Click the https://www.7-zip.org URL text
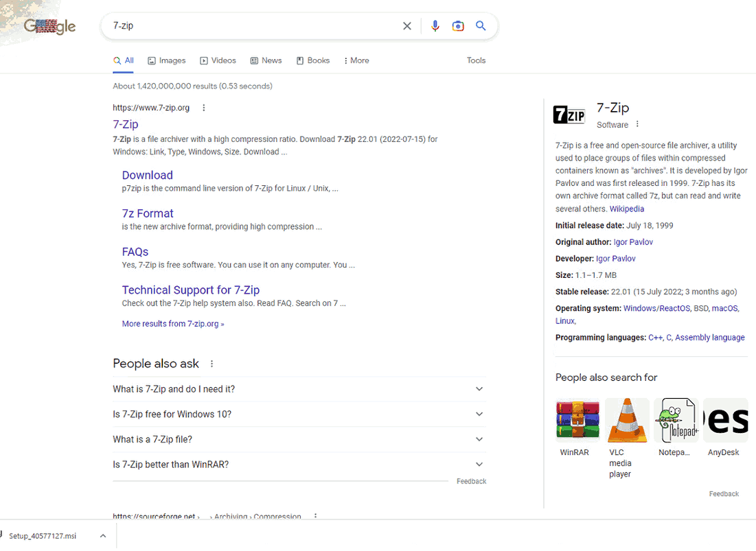The image size is (756, 551). [151, 108]
